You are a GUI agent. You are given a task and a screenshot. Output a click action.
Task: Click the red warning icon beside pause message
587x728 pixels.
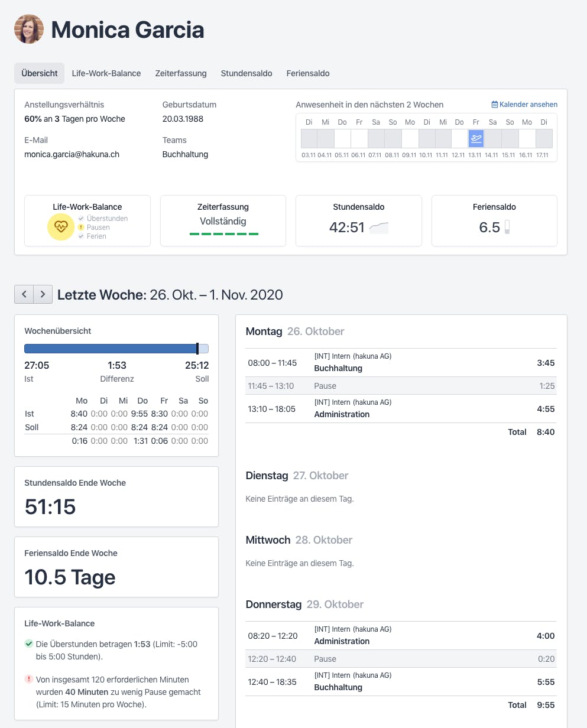point(28,680)
